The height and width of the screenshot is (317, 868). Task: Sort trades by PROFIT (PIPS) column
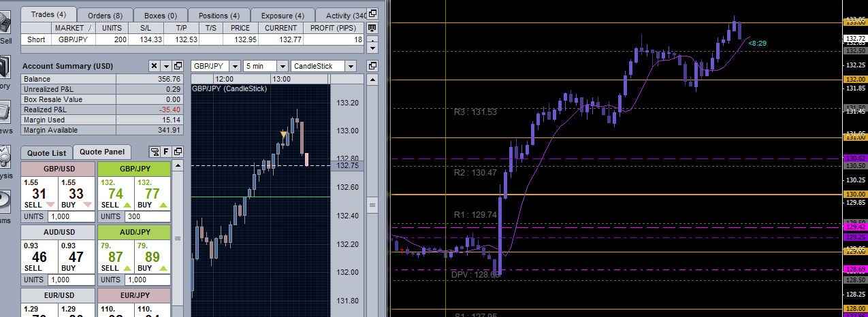[x=335, y=28]
